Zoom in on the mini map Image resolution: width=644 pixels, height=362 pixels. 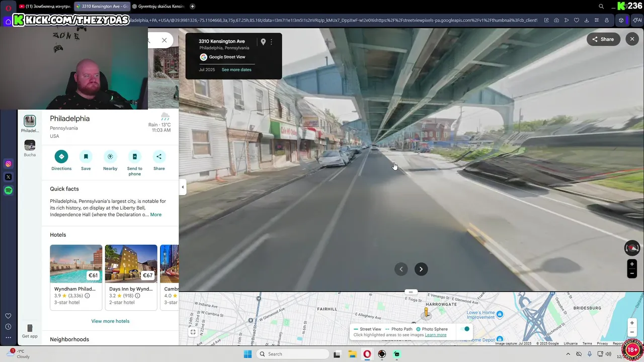pyautogui.click(x=632, y=323)
